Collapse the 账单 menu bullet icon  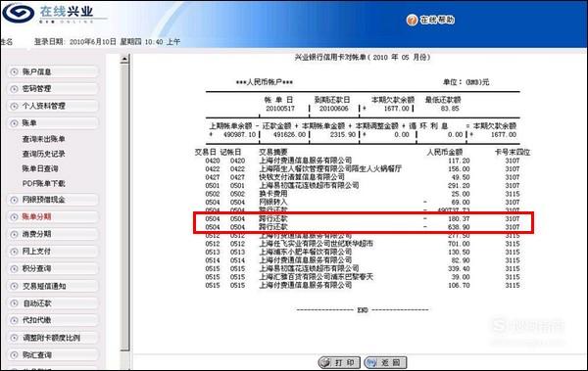tap(15, 123)
